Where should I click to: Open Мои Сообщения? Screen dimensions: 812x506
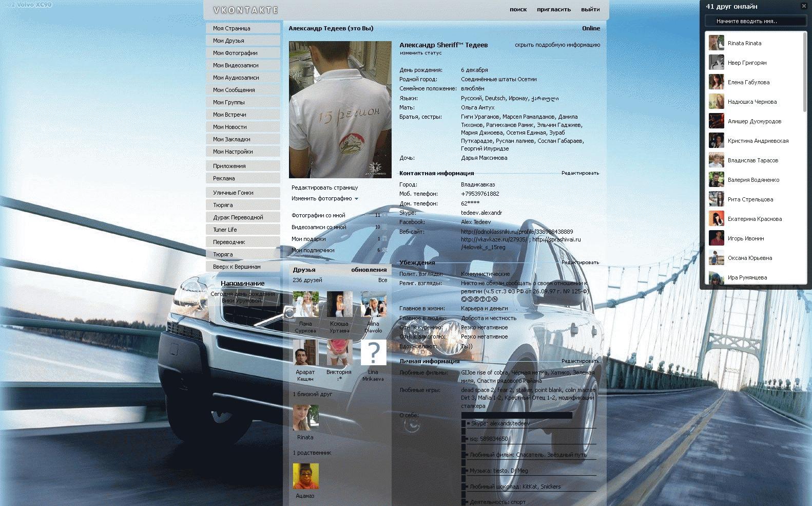tap(243, 90)
